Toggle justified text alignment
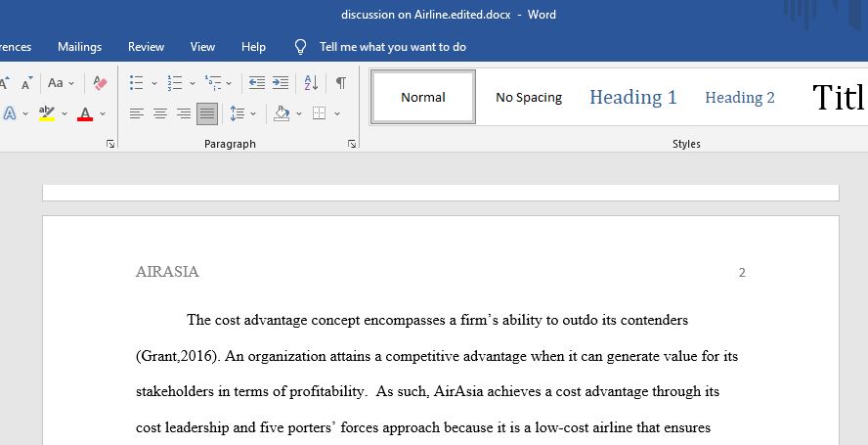The width and height of the screenshot is (868, 445). pyautogui.click(x=207, y=113)
